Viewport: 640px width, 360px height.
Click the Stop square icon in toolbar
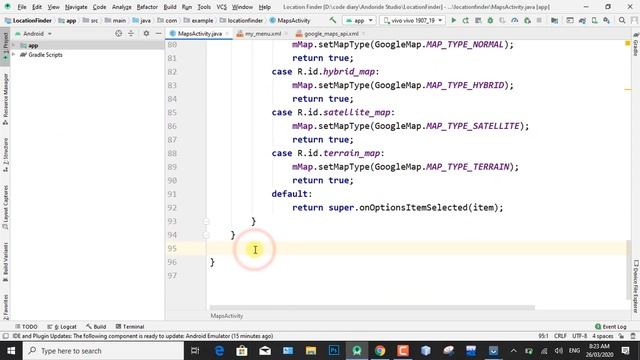[x=539, y=20]
